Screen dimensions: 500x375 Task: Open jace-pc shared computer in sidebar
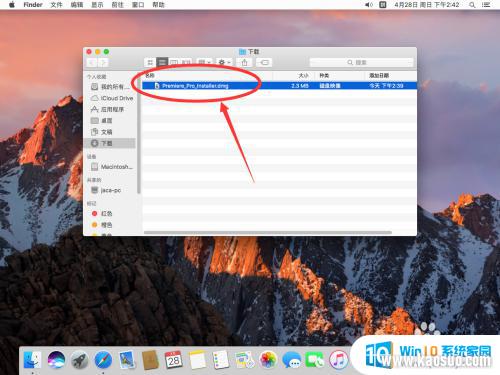[x=107, y=190]
